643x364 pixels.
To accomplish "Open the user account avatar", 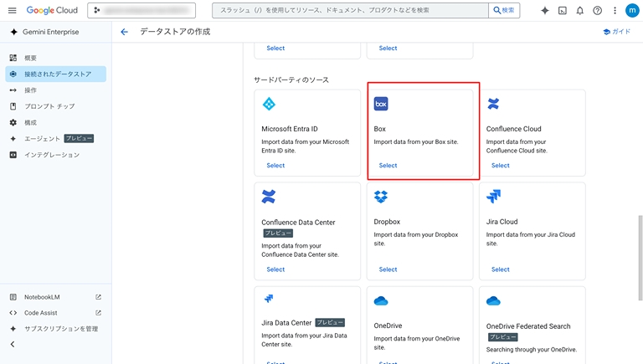I will coord(632,11).
